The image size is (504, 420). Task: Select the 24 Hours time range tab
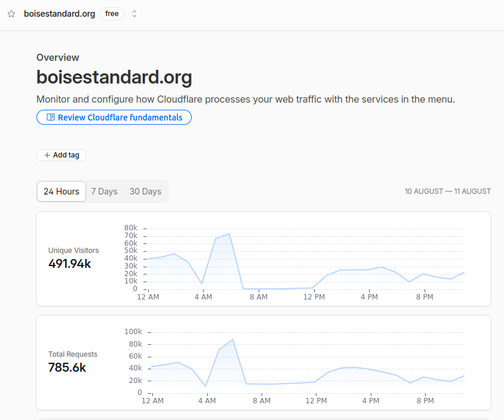(x=62, y=192)
